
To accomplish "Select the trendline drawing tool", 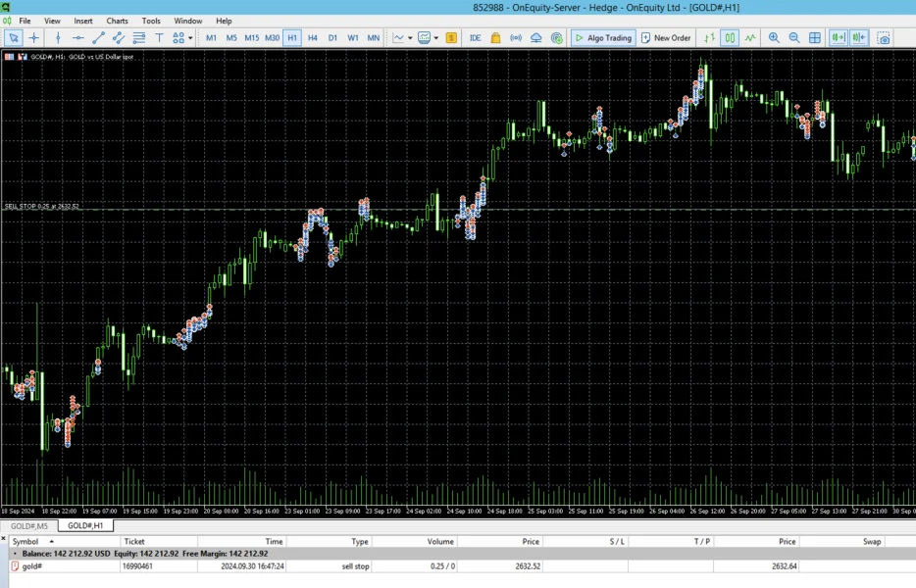I will pyautogui.click(x=98, y=38).
